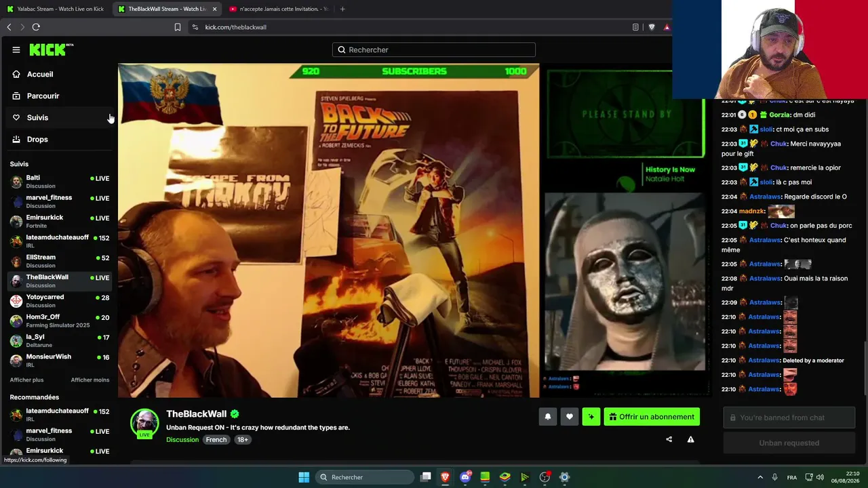Open Yotoycarred channel

click(60, 301)
